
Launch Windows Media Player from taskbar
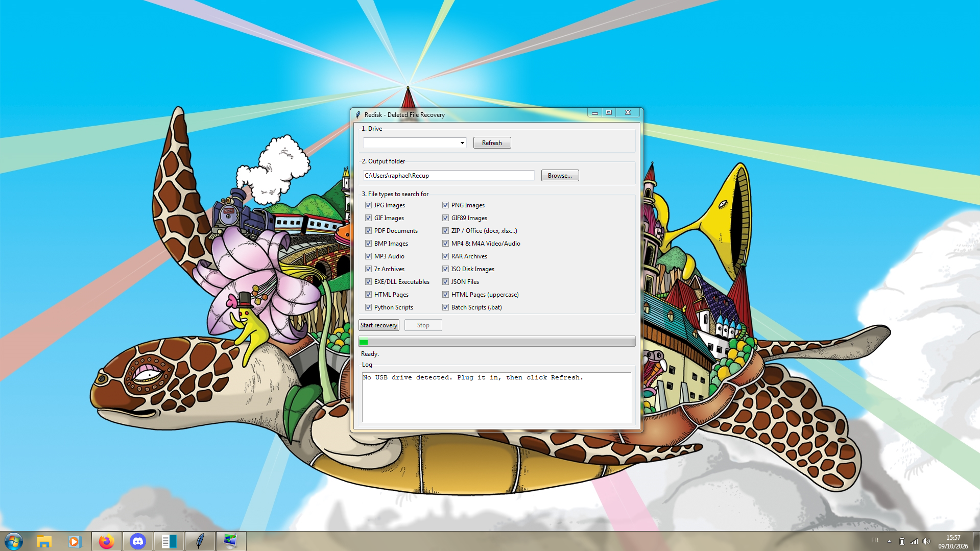coord(75,541)
